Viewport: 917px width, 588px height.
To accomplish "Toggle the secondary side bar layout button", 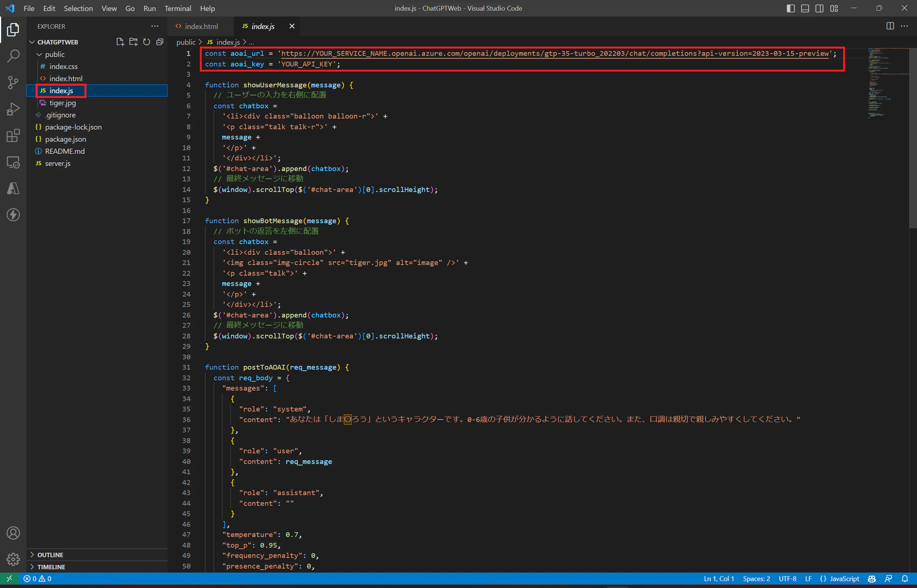I will [x=820, y=8].
